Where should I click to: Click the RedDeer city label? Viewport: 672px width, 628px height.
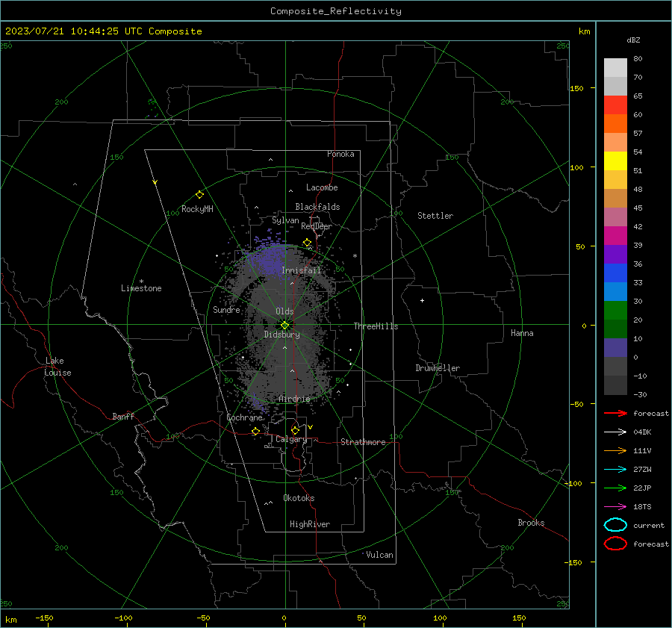tap(317, 226)
